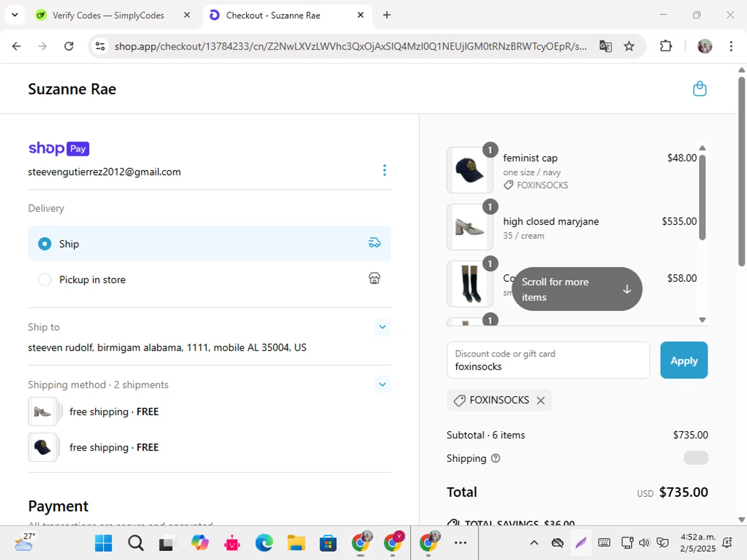Click the Shop Pay logo
The width and height of the screenshot is (747, 560).
point(59,148)
